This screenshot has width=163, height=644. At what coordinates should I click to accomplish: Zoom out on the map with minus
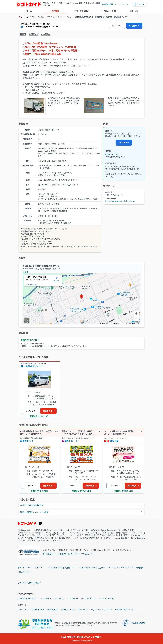point(136,318)
